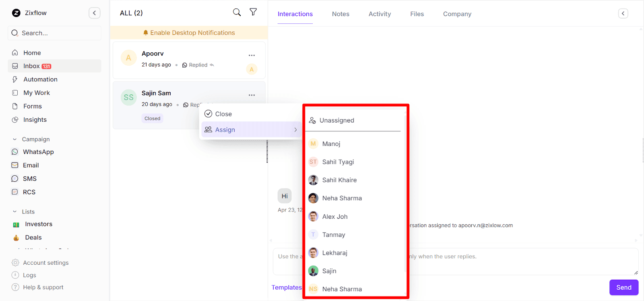Choose Close from the context menu
The width and height of the screenshot is (644, 301).
[251, 114]
